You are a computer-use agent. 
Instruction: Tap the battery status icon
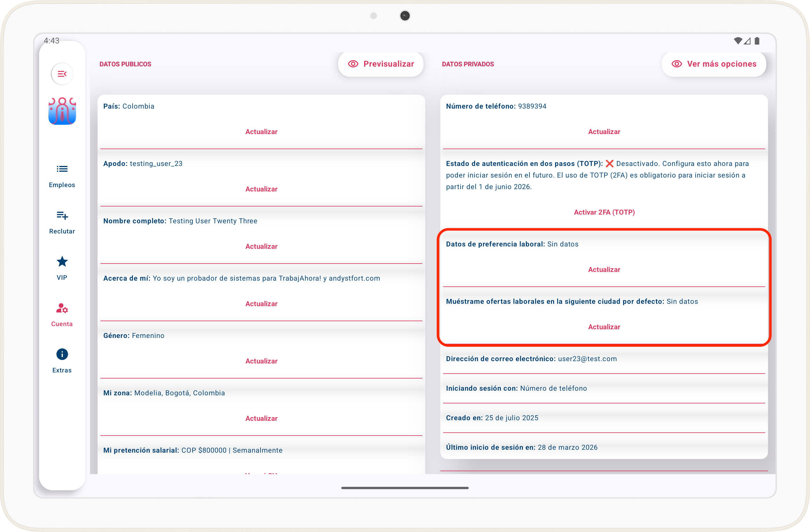pos(757,41)
